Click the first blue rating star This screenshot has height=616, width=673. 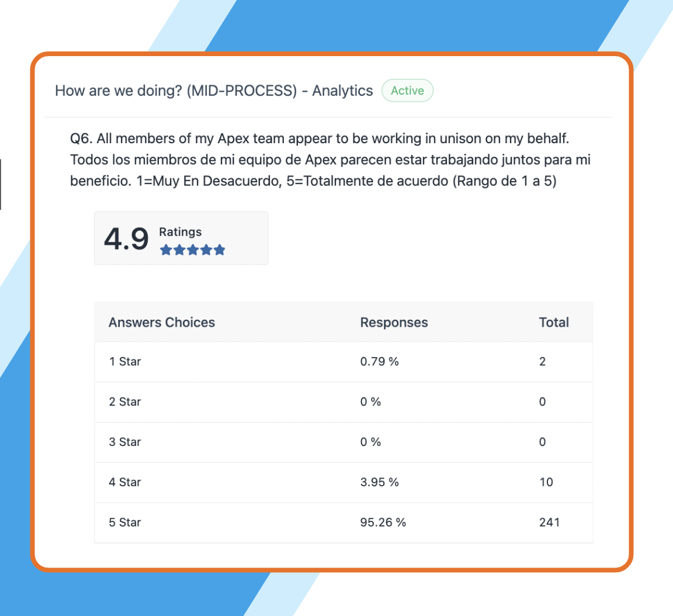(x=166, y=250)
